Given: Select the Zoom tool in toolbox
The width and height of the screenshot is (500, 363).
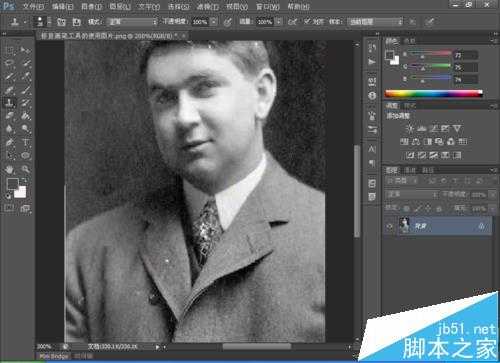Looking at the screenshot, I should pos(26,169).
